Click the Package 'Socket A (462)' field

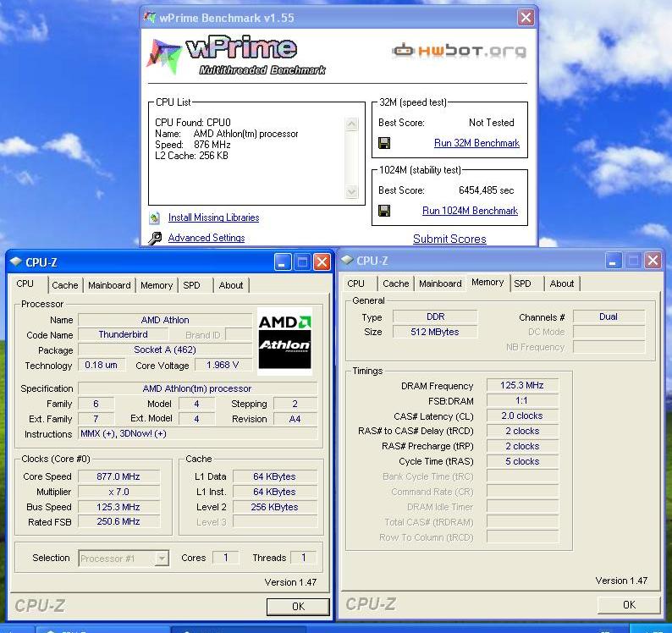click(165, 350)
